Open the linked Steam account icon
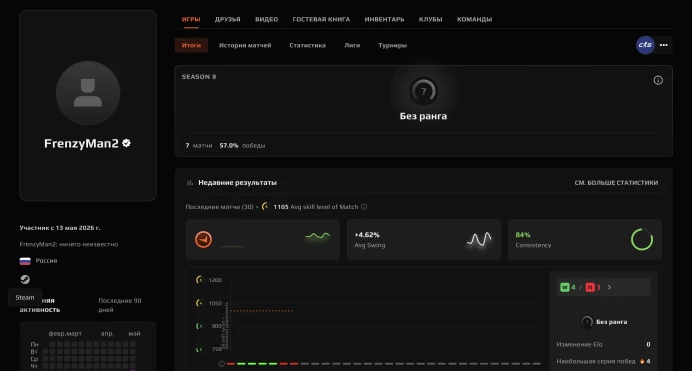692x371 pixels. 25,279
